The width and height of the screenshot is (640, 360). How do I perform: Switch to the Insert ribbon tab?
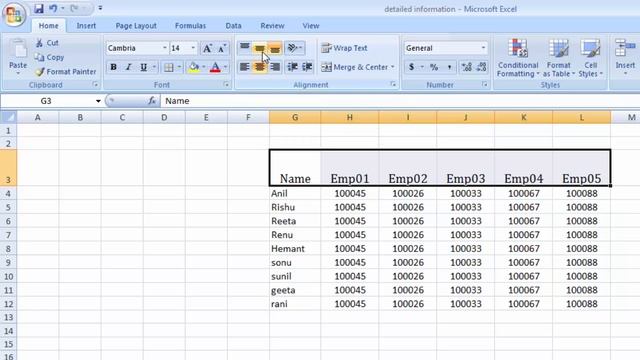pyautogui.click(x=86, y=26)
